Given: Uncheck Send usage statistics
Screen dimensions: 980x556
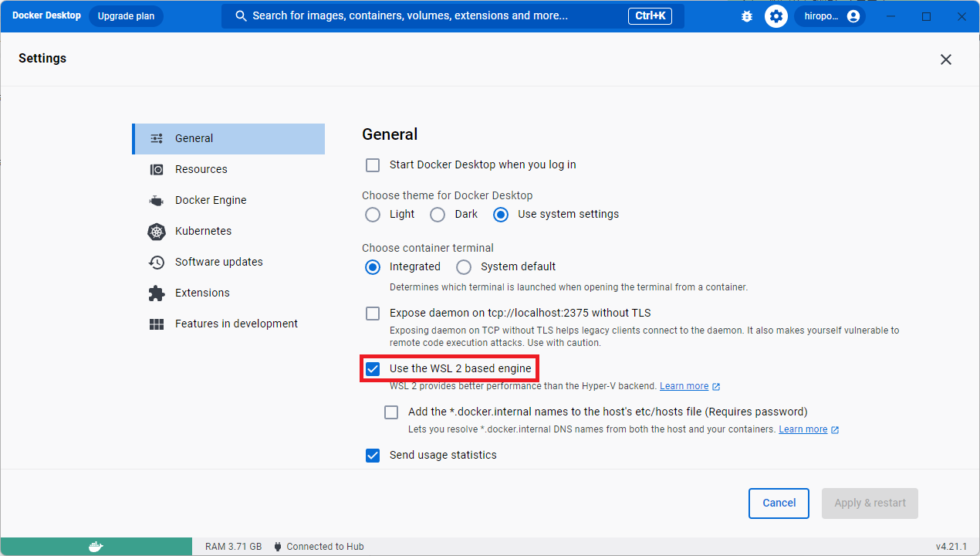Looking at the screenshot, I should [x=373, y=456].
